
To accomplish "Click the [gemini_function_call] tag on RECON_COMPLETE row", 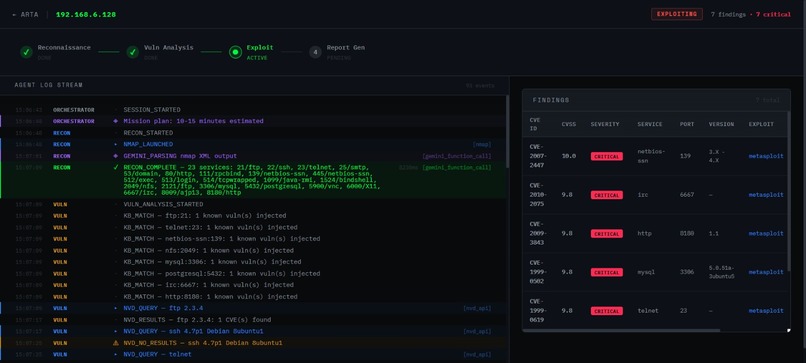I will tap(456, 168).
